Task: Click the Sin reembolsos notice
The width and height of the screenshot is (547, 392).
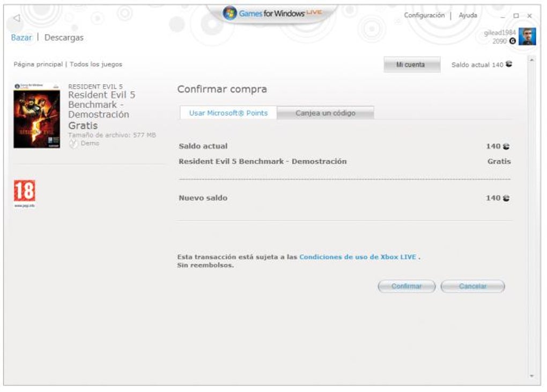Action: click(205, 265)
